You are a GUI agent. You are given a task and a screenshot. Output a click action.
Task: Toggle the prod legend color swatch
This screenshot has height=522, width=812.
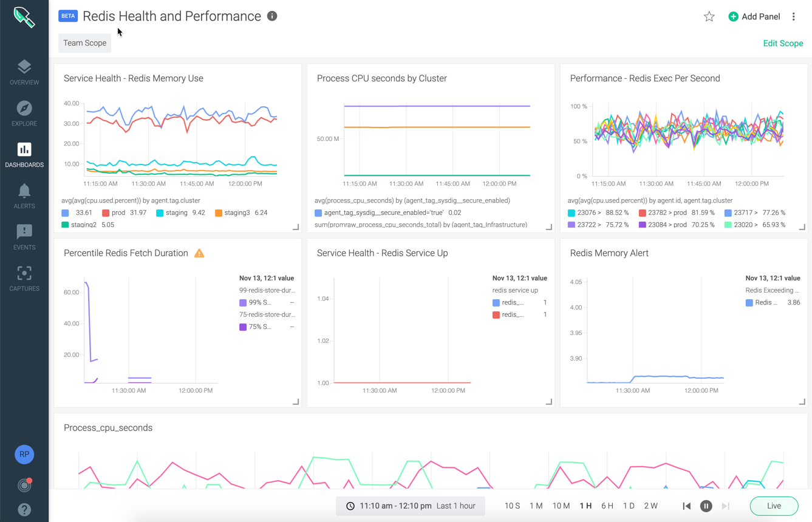[x=106, y=213]
